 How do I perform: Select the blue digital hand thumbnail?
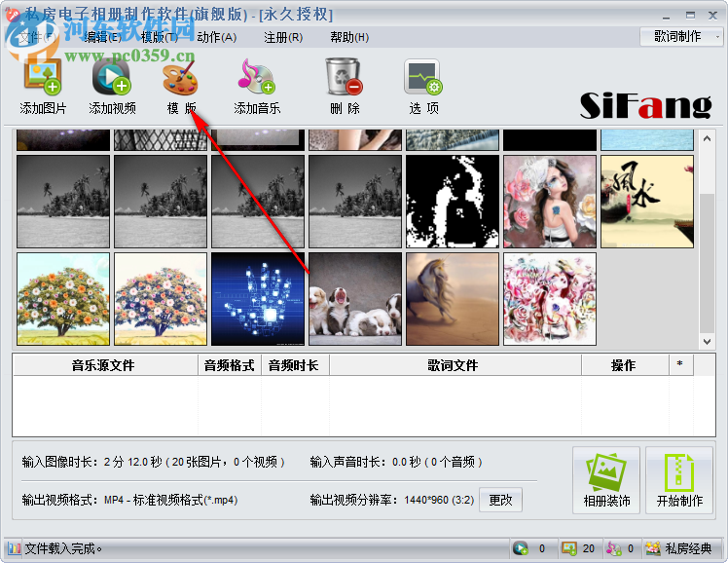258,299
